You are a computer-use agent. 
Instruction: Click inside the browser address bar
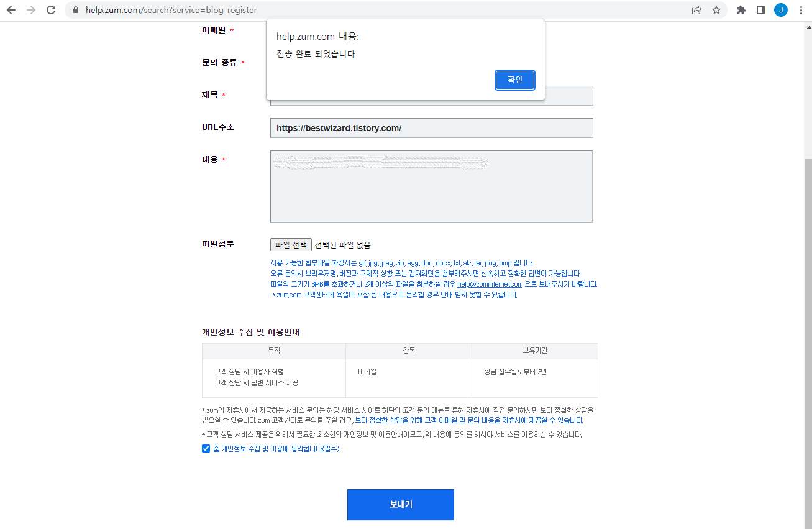[186, 10]
